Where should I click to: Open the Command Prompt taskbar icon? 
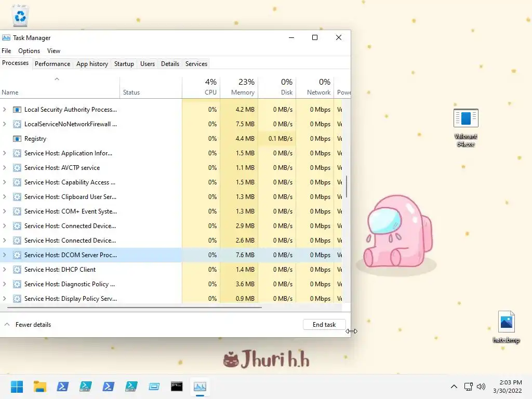pyautogui.click(x=177, y=387)
